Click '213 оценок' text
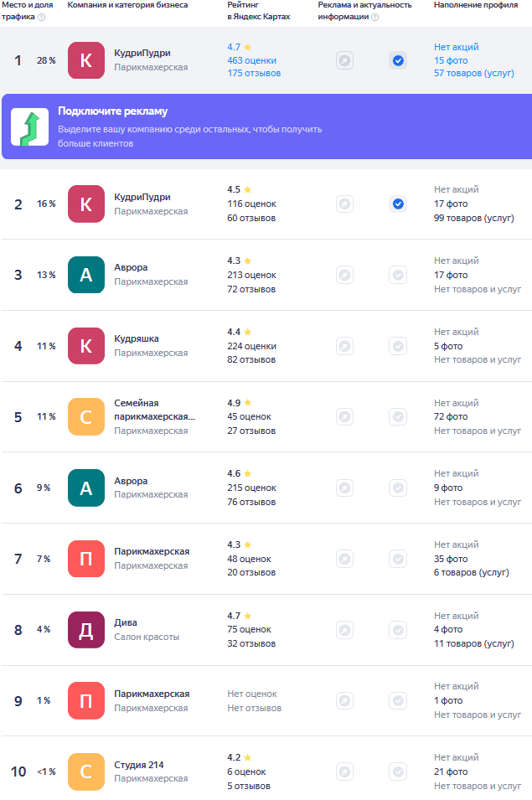Image resolution: width=532 pixels, height=800 pixels. point(251,275)
